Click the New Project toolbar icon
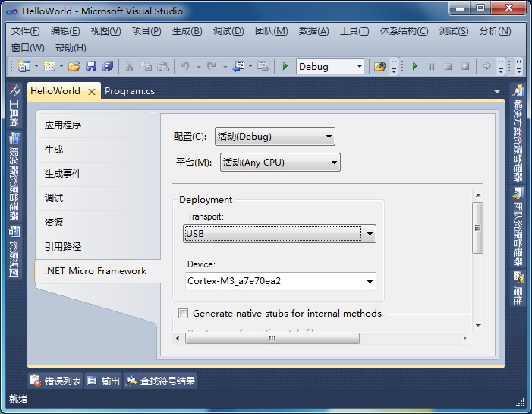Screen dimensions: 532x414 tap(24, 66)
